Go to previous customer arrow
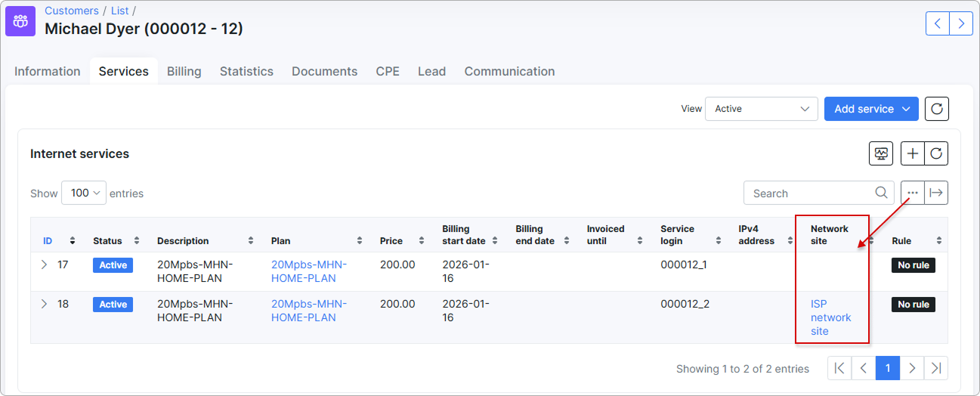The height and width of the screenshot is (396, 980). click(938, 23)
